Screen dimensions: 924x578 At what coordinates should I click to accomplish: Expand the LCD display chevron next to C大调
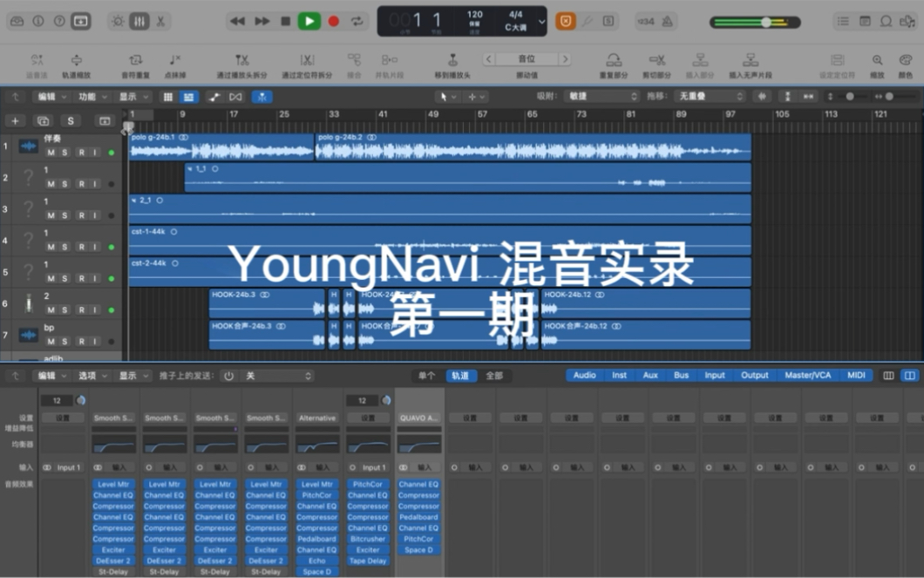(x=541, y=22)
